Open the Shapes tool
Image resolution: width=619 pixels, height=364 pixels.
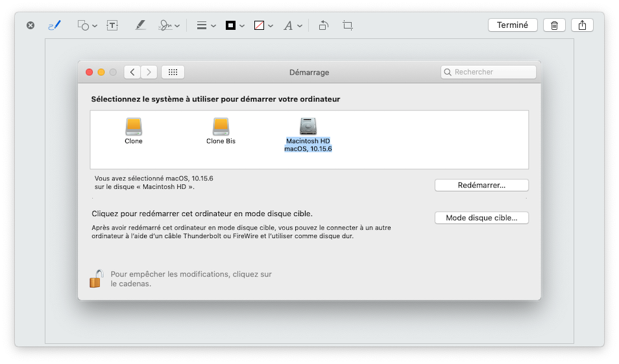pos(83,25)
